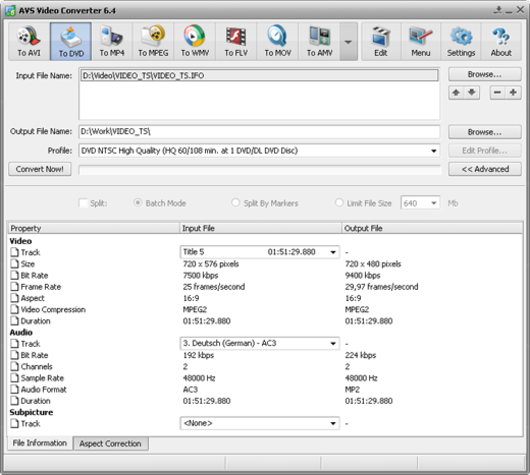
Task: Expand more output formats dropdown arrow
Action: click(348, 42)
